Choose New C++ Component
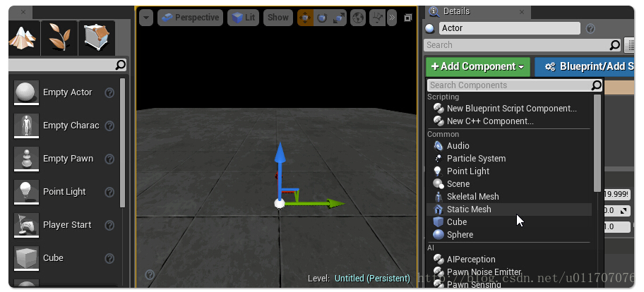Image resolution: width=644 pixels, height=292 pixels. (x=490, y=121)
